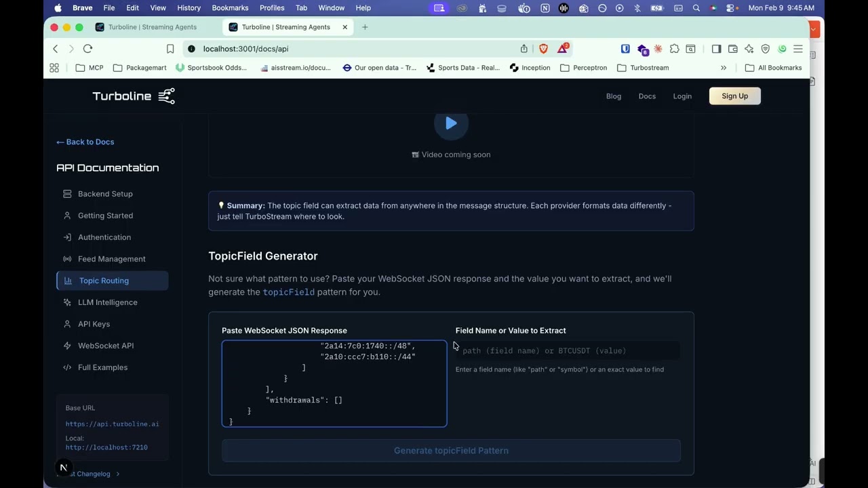Click the Next.js dev tools N badge

(x=63, y=467)
